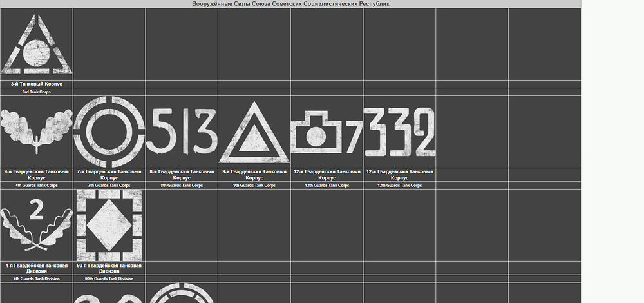Open the concentric circles emblem of 7th Guards Tank Corps

tap(109, 132)
